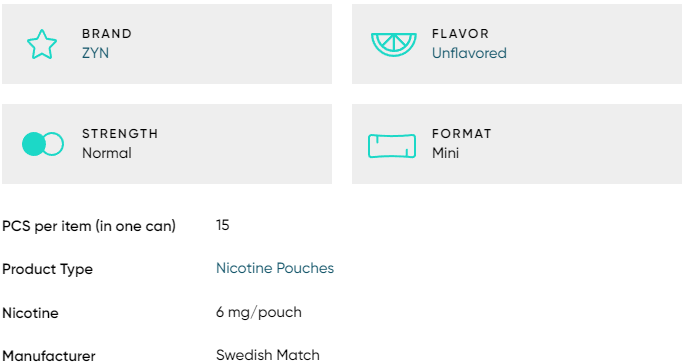Click the Manufacturer row label

click(x=49, y=356)
